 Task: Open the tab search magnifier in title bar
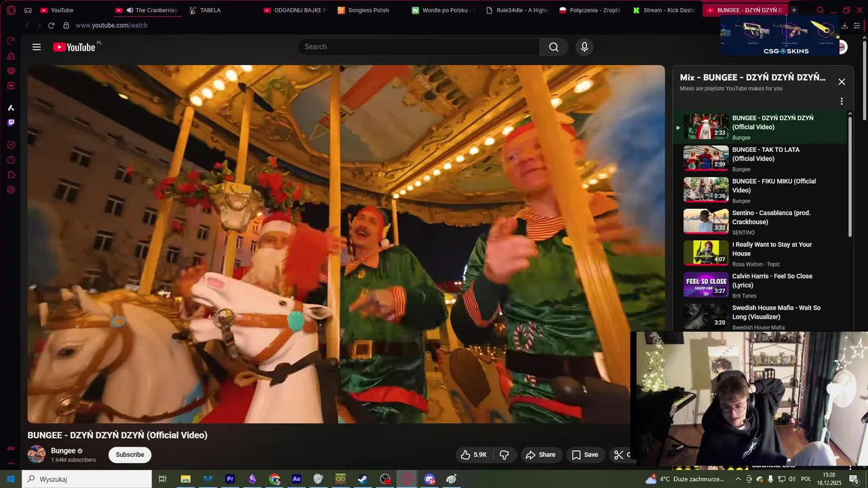pos(820,10)
